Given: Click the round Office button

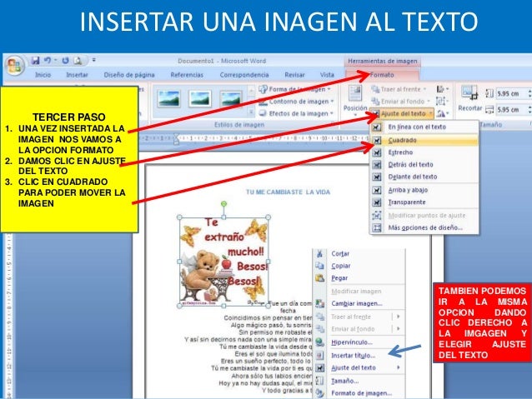Looking at the screenshot, I should click(14, 66).
